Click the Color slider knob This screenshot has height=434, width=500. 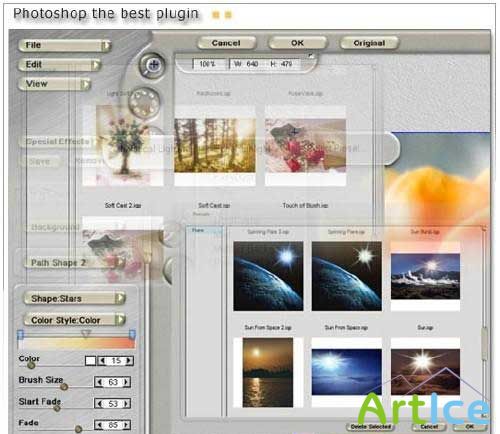[31, 365]
